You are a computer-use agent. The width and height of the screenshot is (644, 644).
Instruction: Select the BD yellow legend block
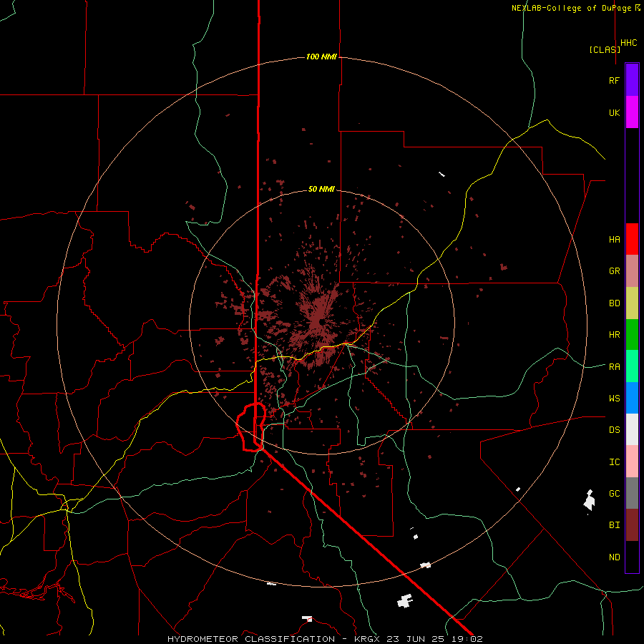[x=632, y=303]
